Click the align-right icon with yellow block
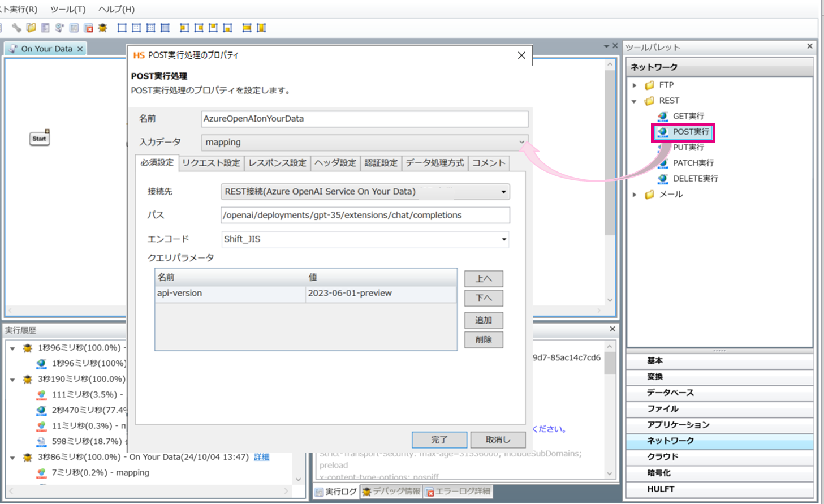 pyautogui.click(x=199, y=28)
